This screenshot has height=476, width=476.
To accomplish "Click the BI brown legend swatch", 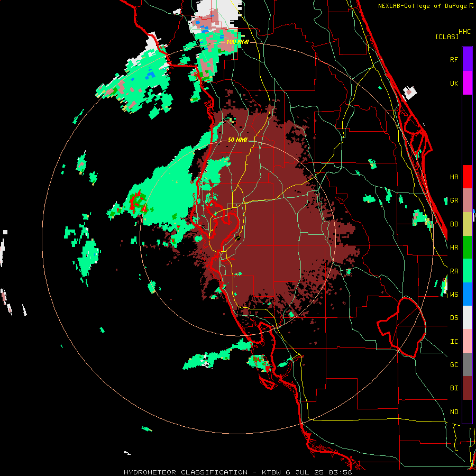I will [x=467, y=388].
